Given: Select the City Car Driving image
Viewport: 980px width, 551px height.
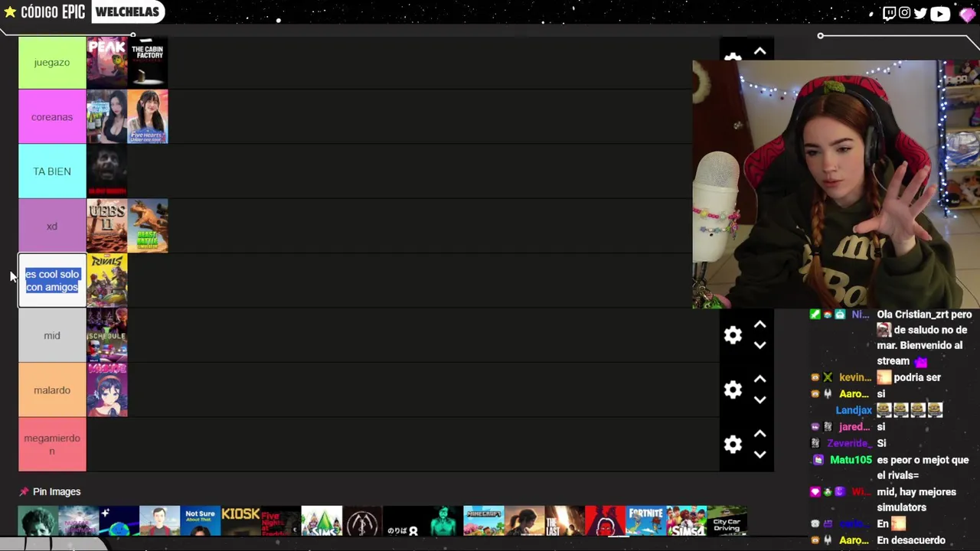Looking at the screenshot, I should (727, 520).
